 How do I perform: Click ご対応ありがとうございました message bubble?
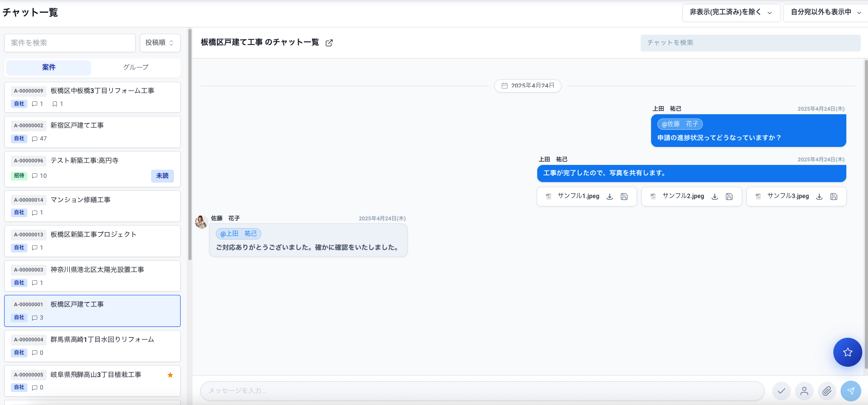[x=308, y=241]
